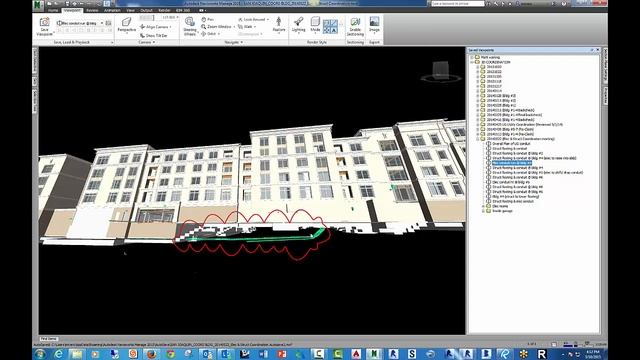Select the Zoom Window tool

tap(216, 27)
